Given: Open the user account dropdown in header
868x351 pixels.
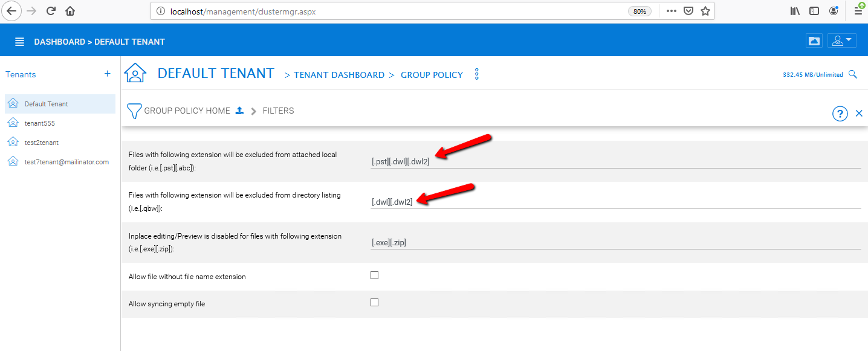Looking at the screenshot, I should pos(842,40).
